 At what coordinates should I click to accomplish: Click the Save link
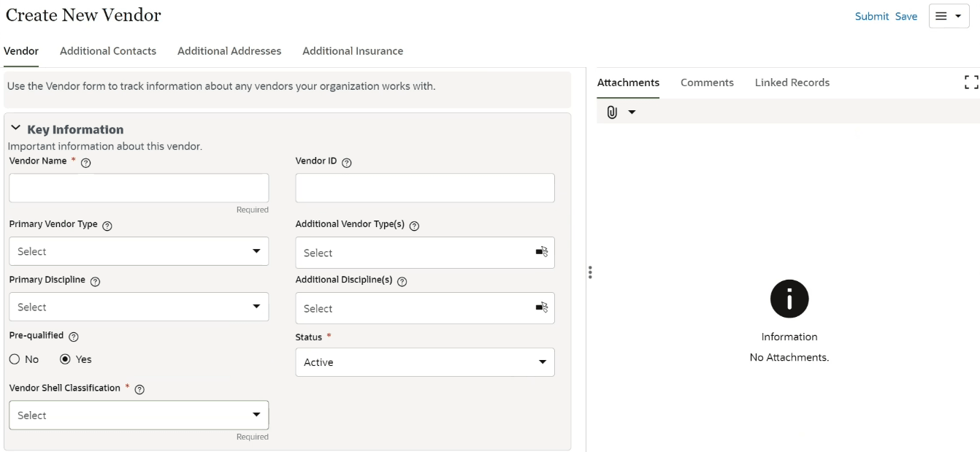point(906,16)
